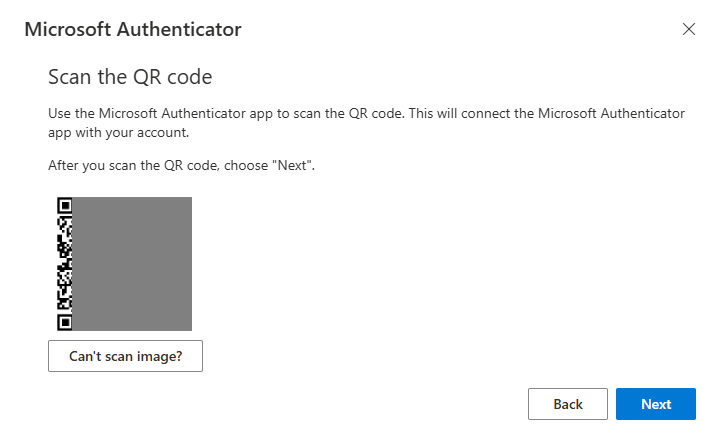Dismiss the setup dialog using the X icon
The height and width of the screenshot is (430, 714).
coord(688,29)
